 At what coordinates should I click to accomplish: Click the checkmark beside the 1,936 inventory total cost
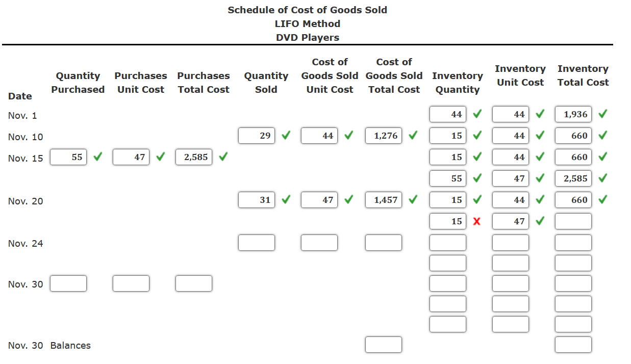pos(603,114)
